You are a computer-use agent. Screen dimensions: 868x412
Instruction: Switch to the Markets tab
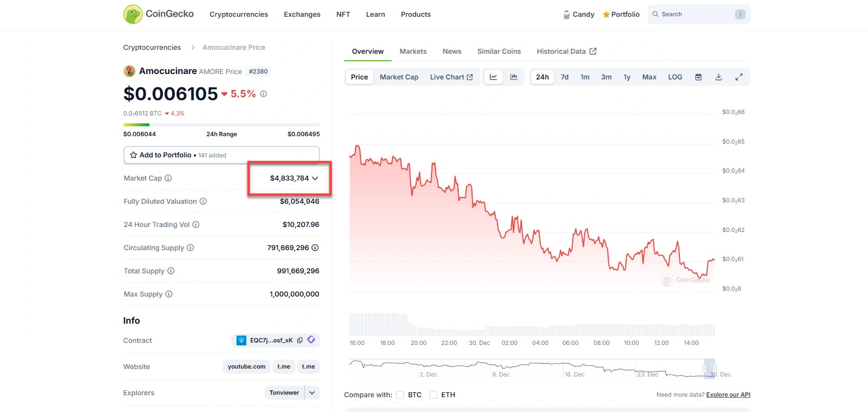click(413, 51)
